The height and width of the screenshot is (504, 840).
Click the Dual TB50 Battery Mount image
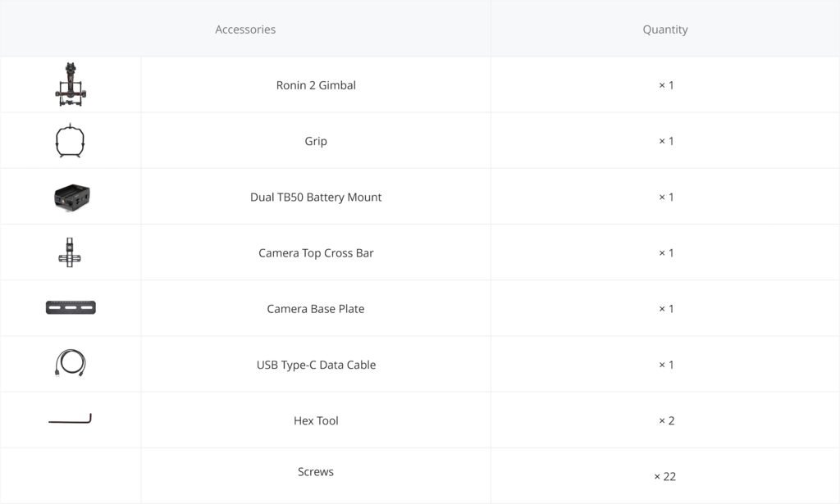tap(71, 197)
